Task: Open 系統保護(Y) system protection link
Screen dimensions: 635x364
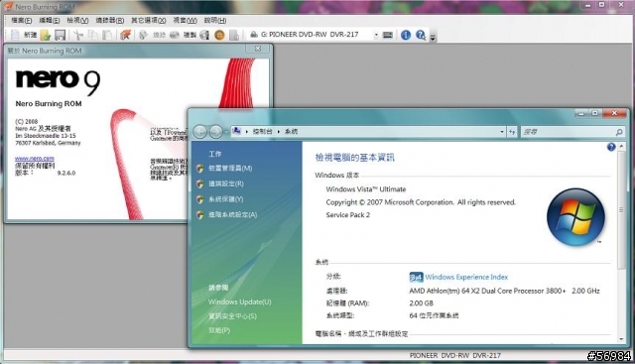Action: (226, 199)
